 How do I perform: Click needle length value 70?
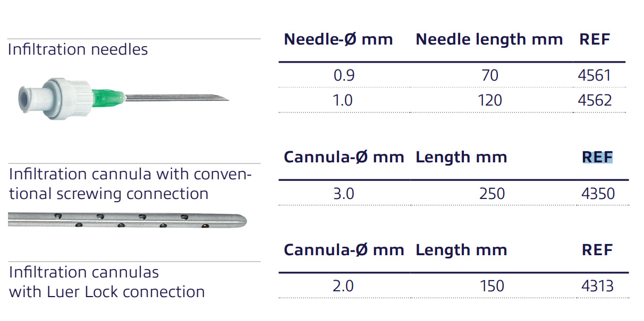tap(490, 75)
